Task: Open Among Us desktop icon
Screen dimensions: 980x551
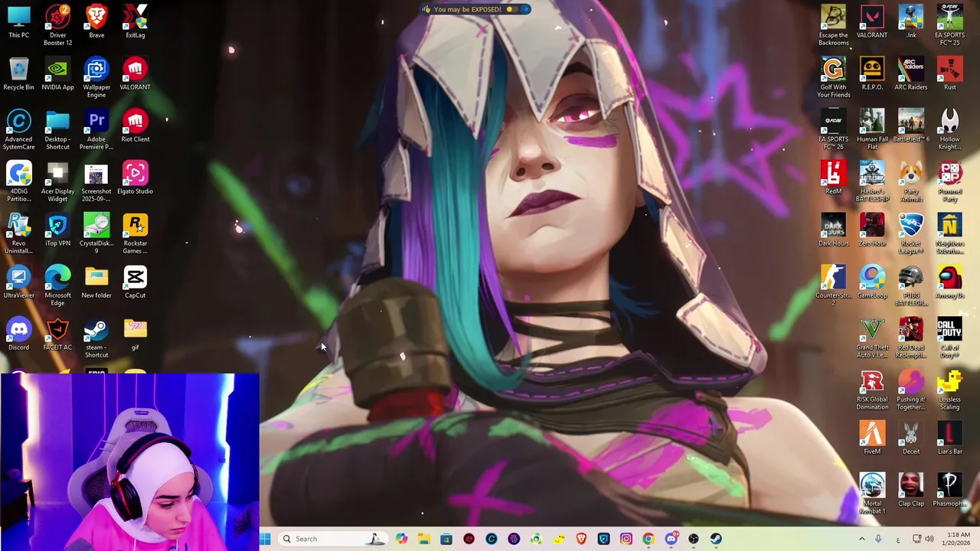Action: pyautogui.click(x=949, y=282)
